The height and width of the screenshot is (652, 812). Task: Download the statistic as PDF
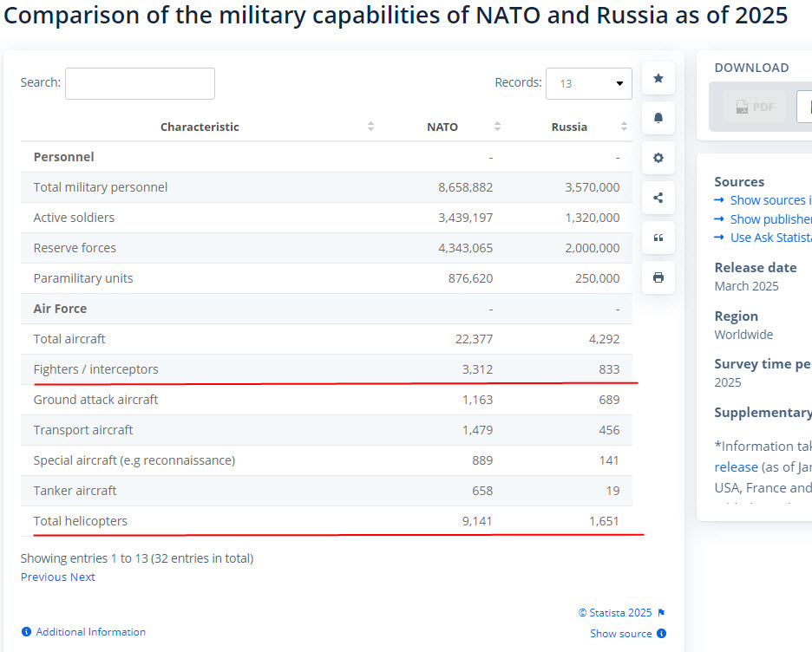[x=755, y=107]
